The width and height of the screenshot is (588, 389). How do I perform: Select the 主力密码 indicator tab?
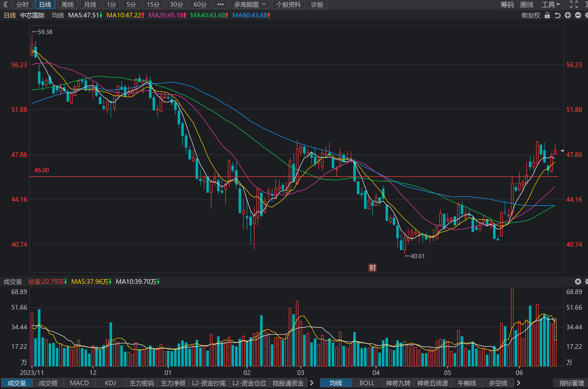142,383
